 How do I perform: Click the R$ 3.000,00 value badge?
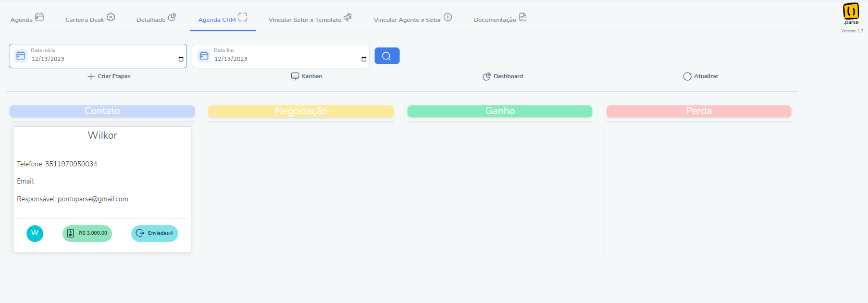pyautogui.click(x=87, y=233)
